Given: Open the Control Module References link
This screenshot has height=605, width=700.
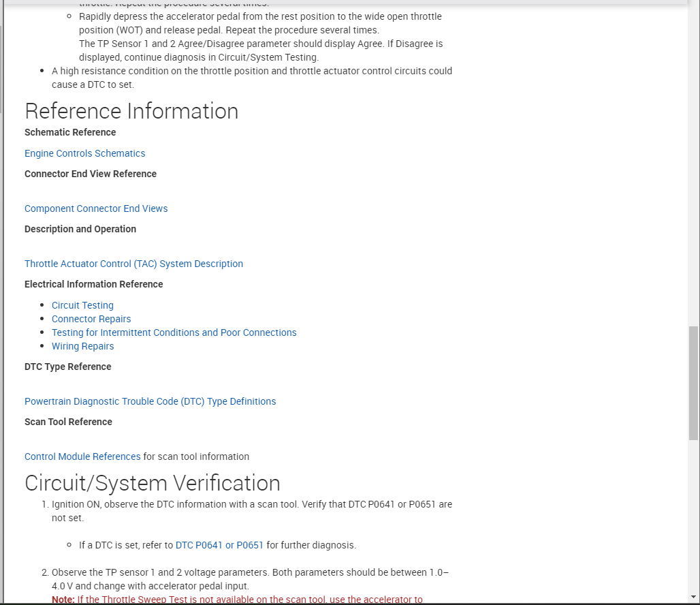Looking at the screenshot, I should [x=82, y=456].
